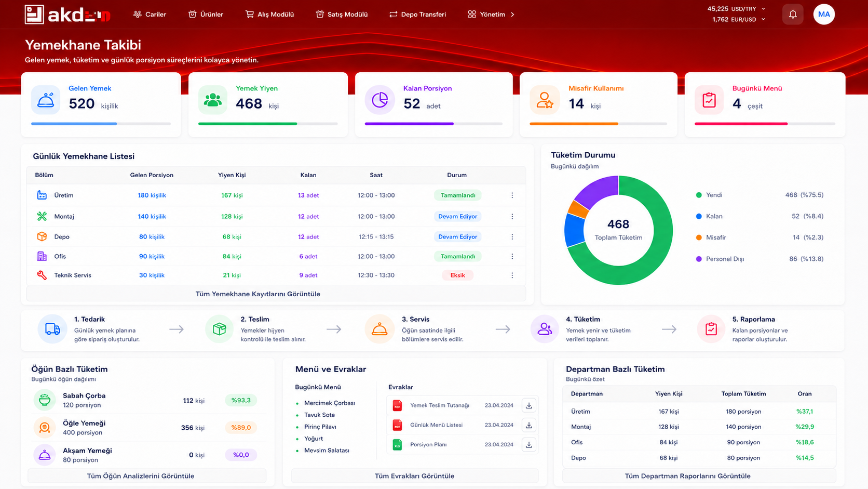Image resolution: width=868 pixels, height=489 pixels.
Task: Click the Porsiyon Planı XLS file icon
Action: [397, 445]
